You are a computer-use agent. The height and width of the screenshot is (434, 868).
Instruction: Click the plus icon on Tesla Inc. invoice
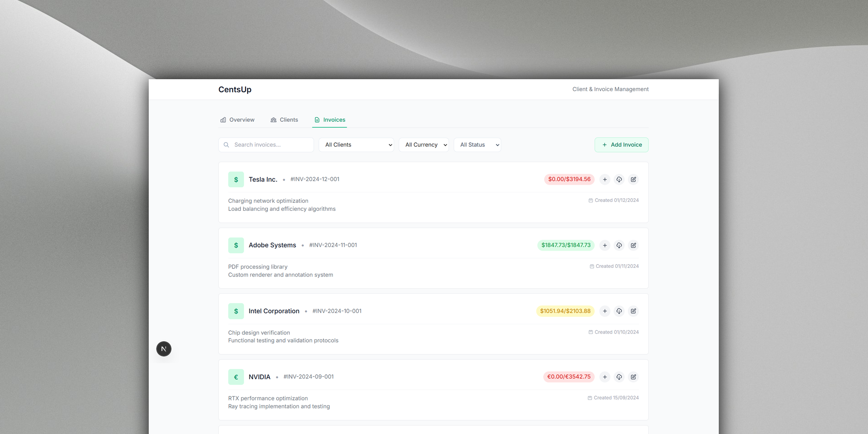click(x=604, y=180)
